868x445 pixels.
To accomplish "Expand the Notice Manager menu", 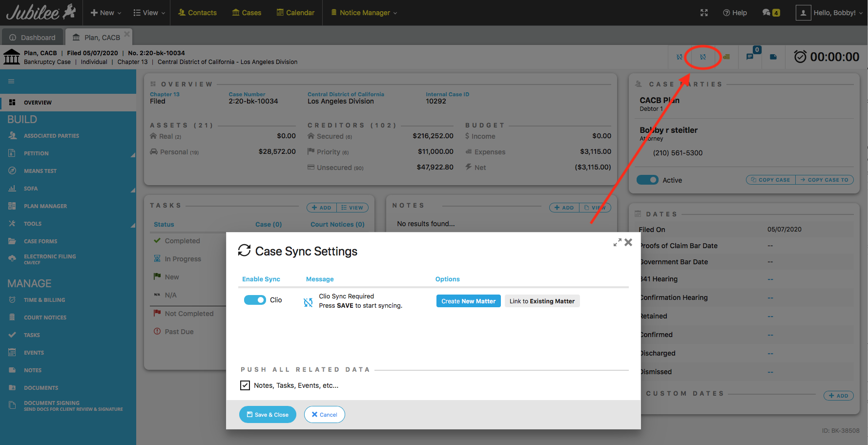I will (x=364, y=13).
